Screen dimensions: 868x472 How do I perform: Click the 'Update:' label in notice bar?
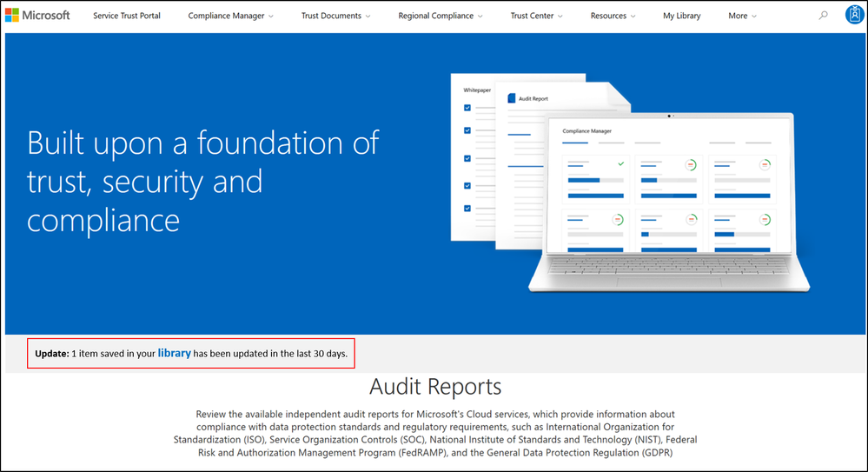pyautogui.click(x=52, y=354)
